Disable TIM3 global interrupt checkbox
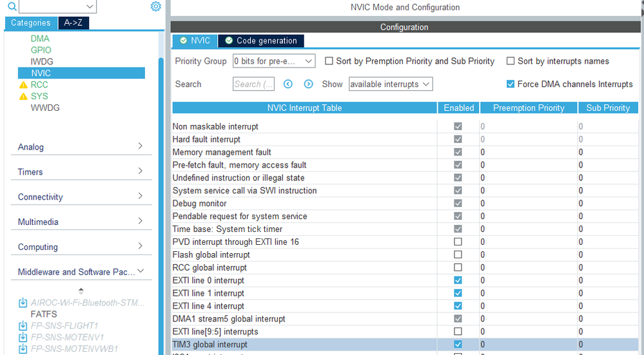The image size is (644, 355). coord(458,344)
